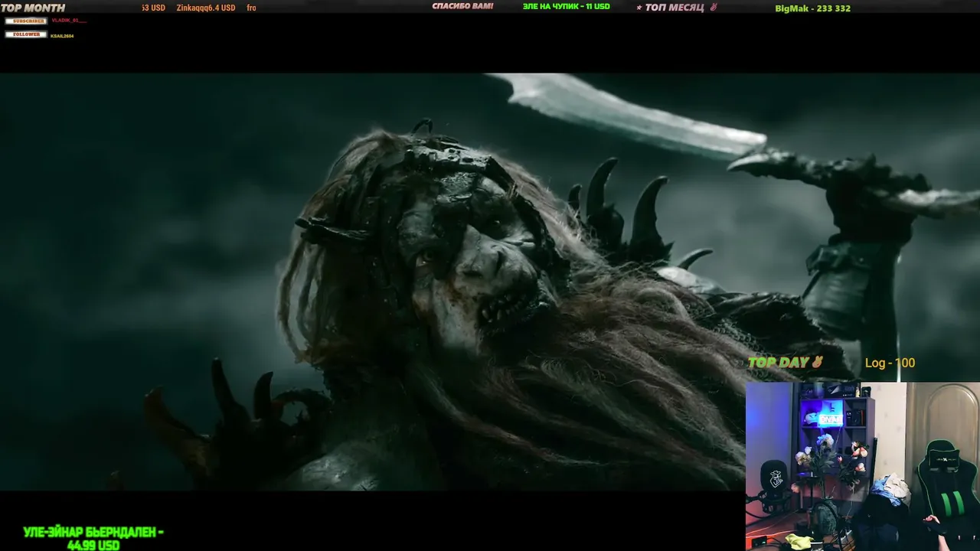Screen dimensions: 980x551
Task: Click the Zinkaqqq6.4 USD donation ticker entry
Action: tap(206, 8)
